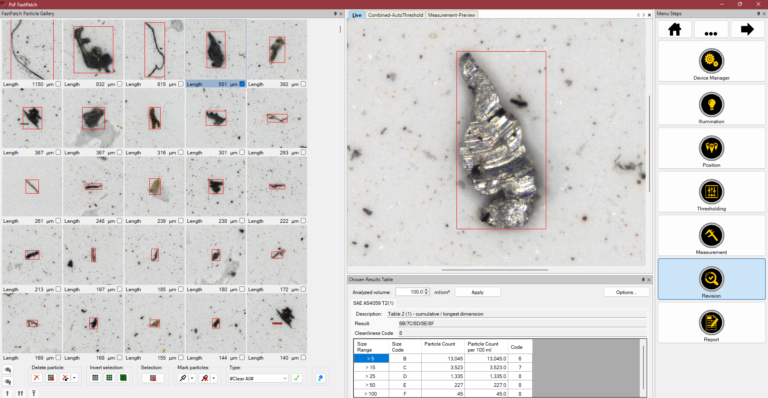Click the second Delete particle grid icon
The image size is (768, 398).
coord(50,378)
